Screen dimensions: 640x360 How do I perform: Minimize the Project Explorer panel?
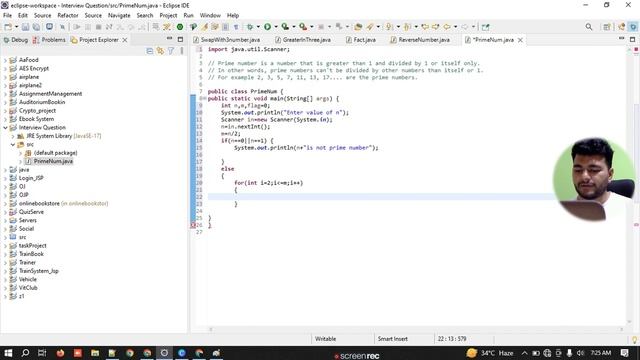[x=169, y=39]
